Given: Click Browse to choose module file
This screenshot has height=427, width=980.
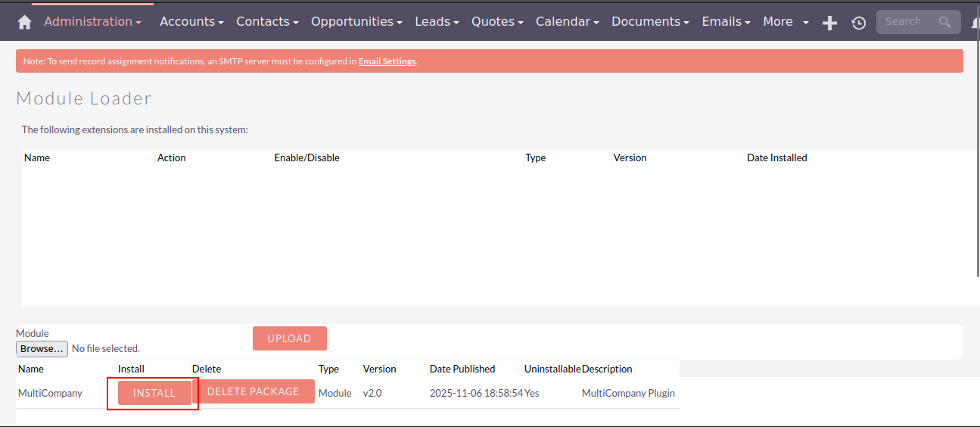Looking at the screenshot, I should (x=42, y=349).
